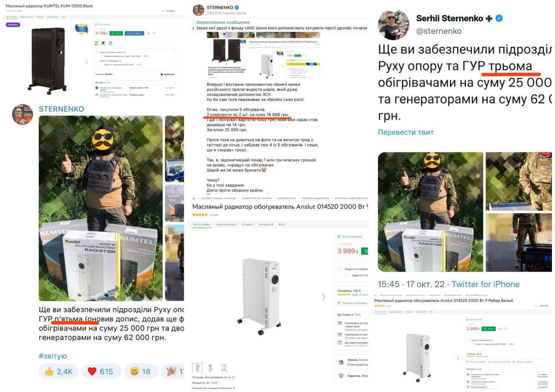Tick the damage protection checkbox on the Anslut Белый page
Screen dimensions: 555x392
[x=468, y=340]
